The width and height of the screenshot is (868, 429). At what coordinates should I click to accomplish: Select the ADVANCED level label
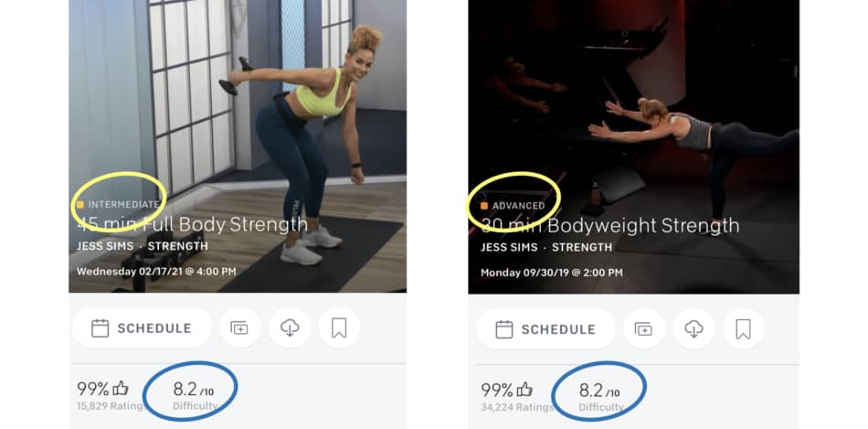(x=519, y=206)
